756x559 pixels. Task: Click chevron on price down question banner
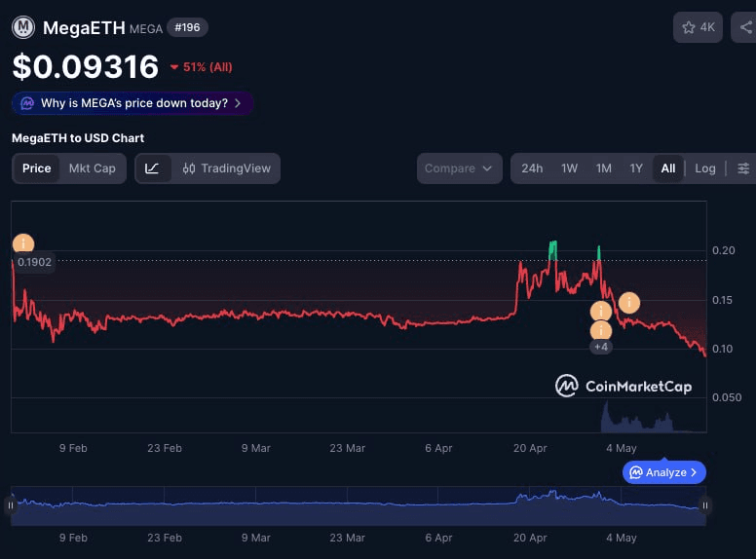238,103
